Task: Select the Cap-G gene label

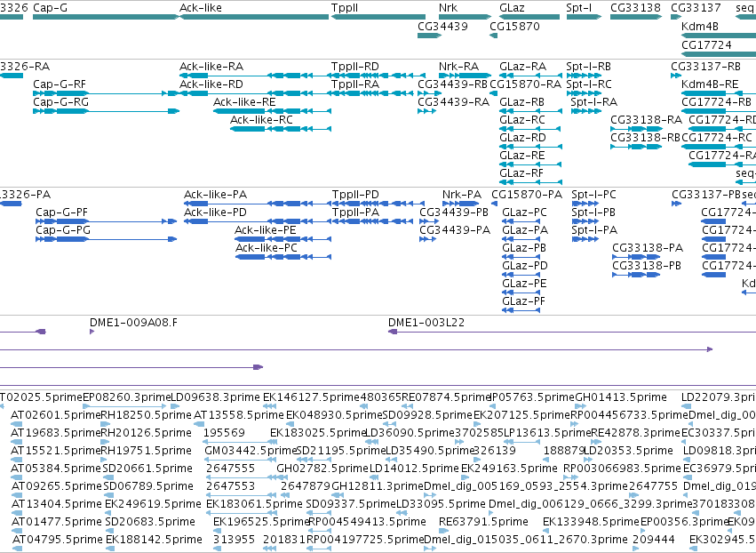Action: tap(50, 8)
